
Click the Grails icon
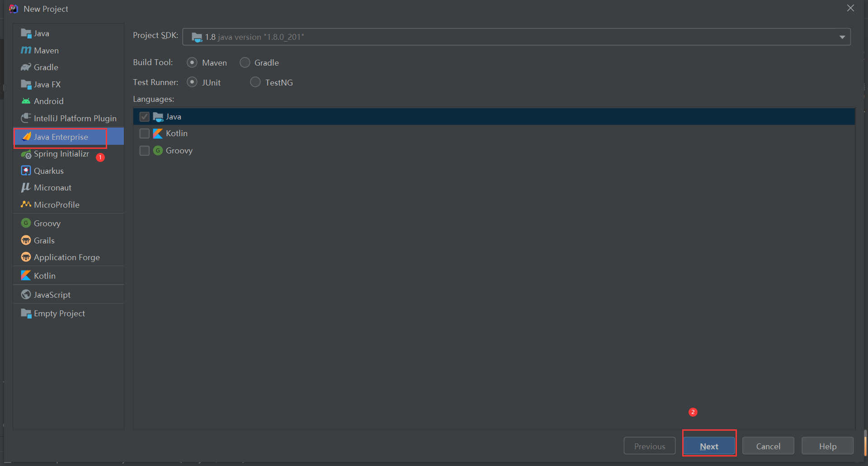point(26,240)
